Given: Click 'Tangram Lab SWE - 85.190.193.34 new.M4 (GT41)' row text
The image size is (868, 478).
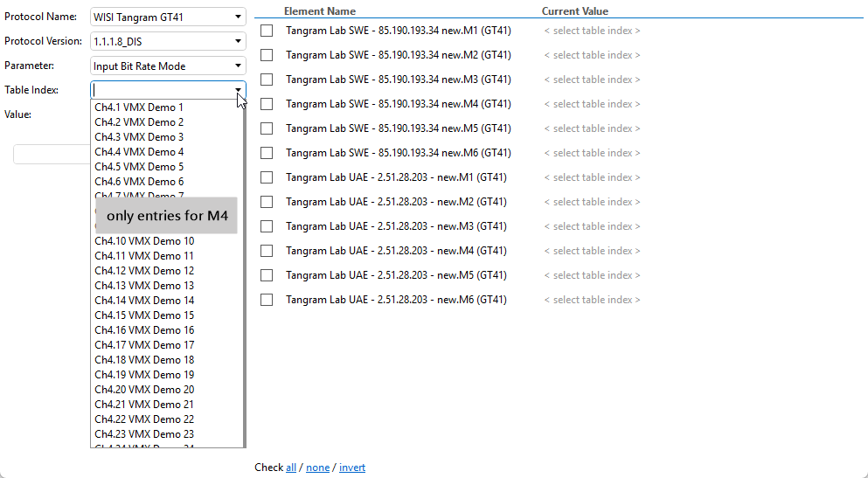Looking at the screenshot, I should (399, 104).
